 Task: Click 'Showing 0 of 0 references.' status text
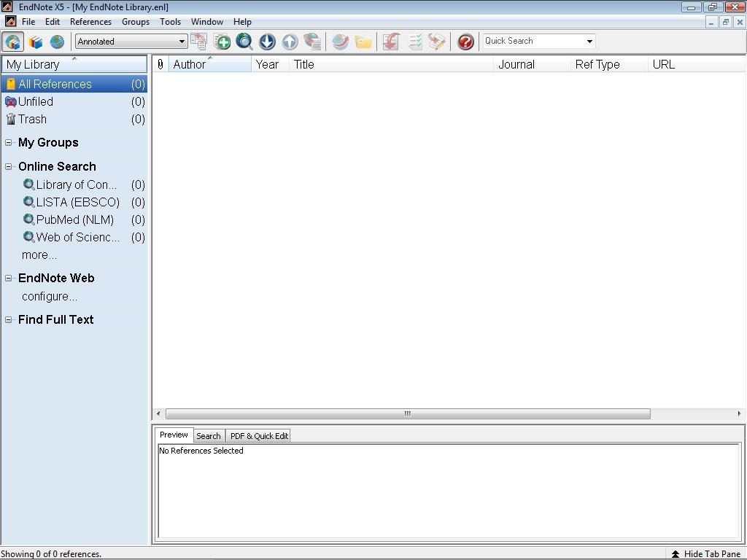51,554
